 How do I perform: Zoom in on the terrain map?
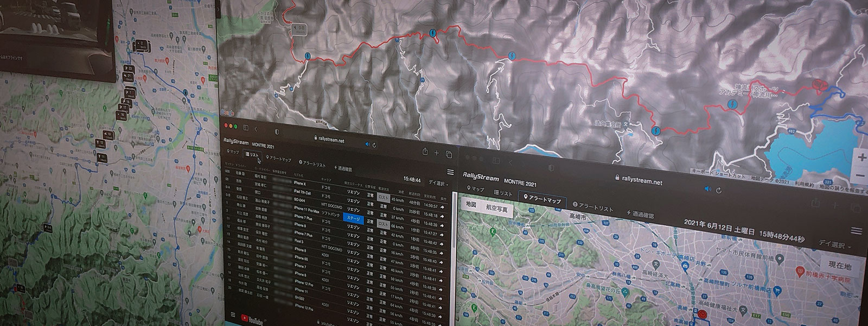(x=861, y=158)
